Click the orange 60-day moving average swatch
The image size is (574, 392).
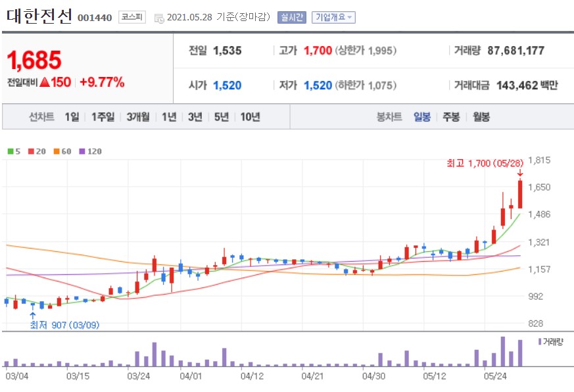[57, 151]
